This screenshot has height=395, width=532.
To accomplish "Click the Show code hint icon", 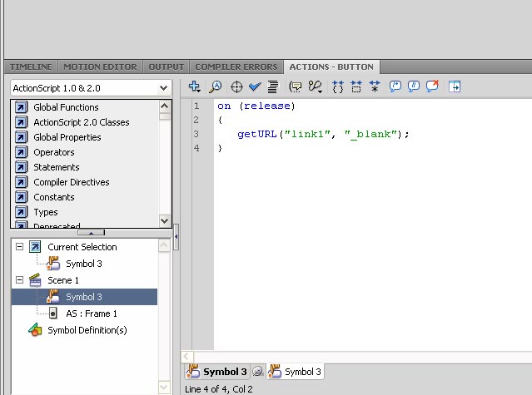I will pyautogui.click(x=295, y=86).
